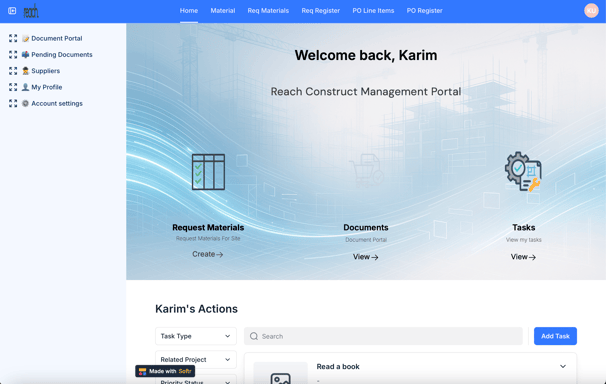Click the Softr logo in Made with badge
The height and width of the screenshot is (384, 606).
coord(143,371)
